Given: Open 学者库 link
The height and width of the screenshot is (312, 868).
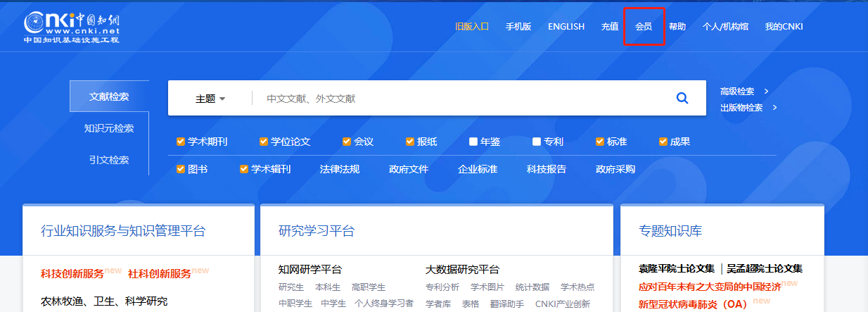Looking at the screenshot, I should click(x=438, y=304).
